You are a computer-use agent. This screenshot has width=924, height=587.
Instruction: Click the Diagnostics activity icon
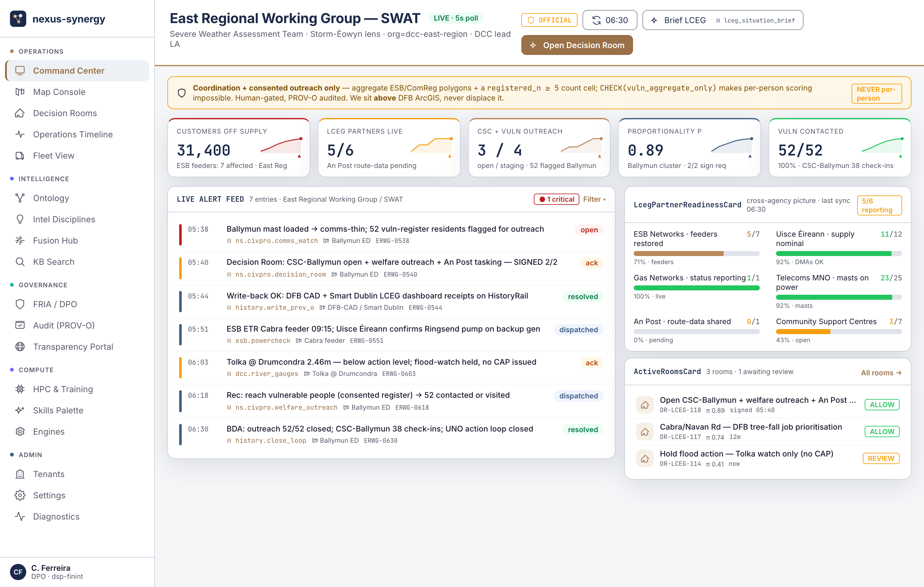(20, 516)
